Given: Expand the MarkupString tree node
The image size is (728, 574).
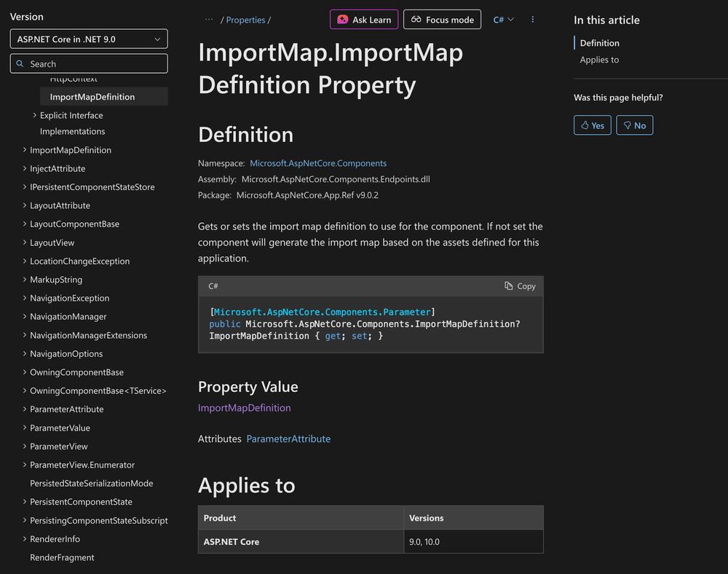Looking at the screenshot, I should pos(25,280).
